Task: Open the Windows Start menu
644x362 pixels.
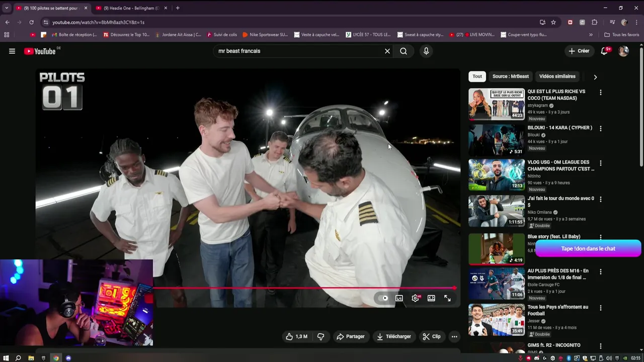Action: pos(6,358)
